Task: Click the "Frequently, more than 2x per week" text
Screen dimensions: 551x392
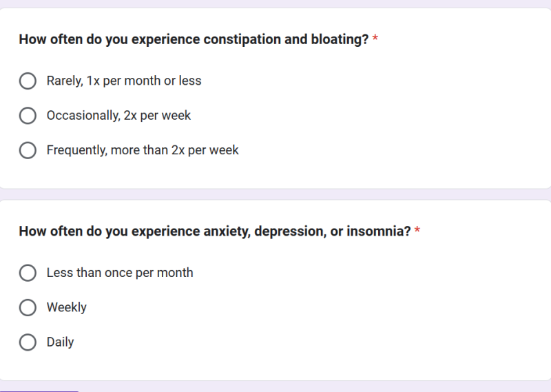Action: pyautogui.click(x=143, y=150)
